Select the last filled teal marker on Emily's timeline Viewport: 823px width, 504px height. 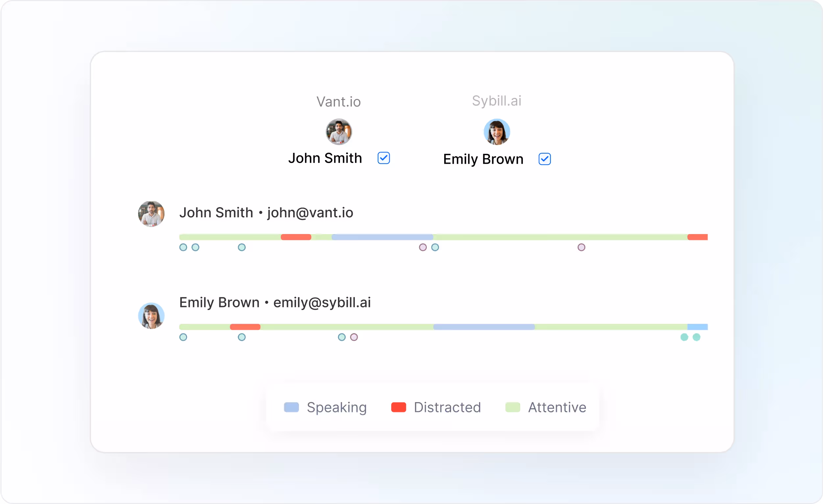696,337
